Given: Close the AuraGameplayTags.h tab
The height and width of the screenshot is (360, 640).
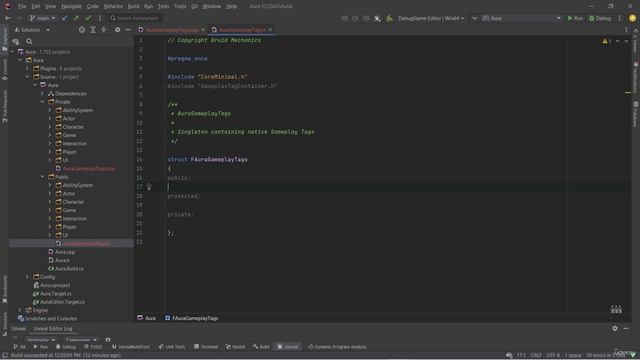Looking at the screenshot, I should point(270,30).
